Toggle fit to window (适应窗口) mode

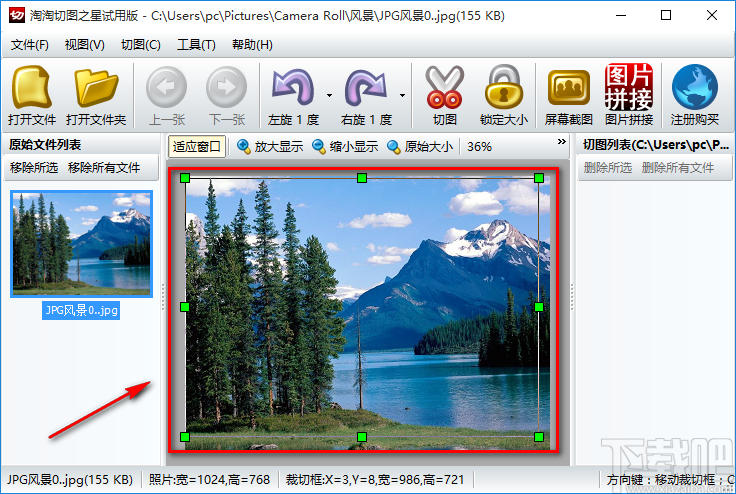point(197,147)
